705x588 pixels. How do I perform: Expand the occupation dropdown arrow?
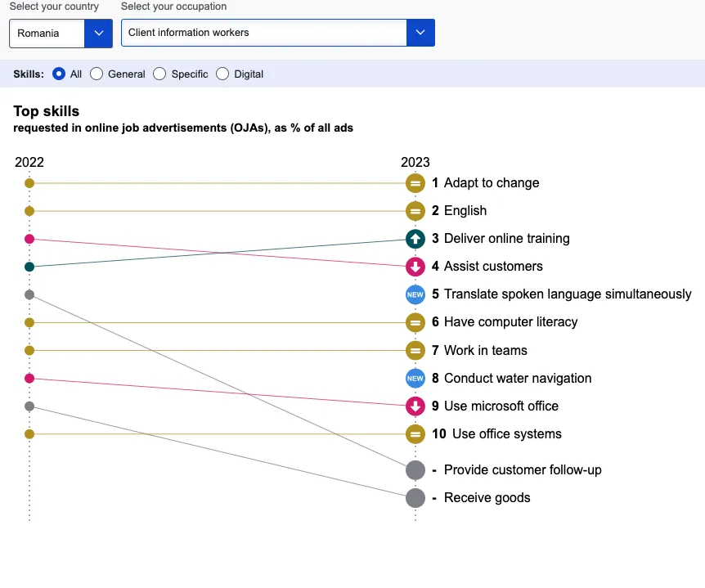point(420,33)
